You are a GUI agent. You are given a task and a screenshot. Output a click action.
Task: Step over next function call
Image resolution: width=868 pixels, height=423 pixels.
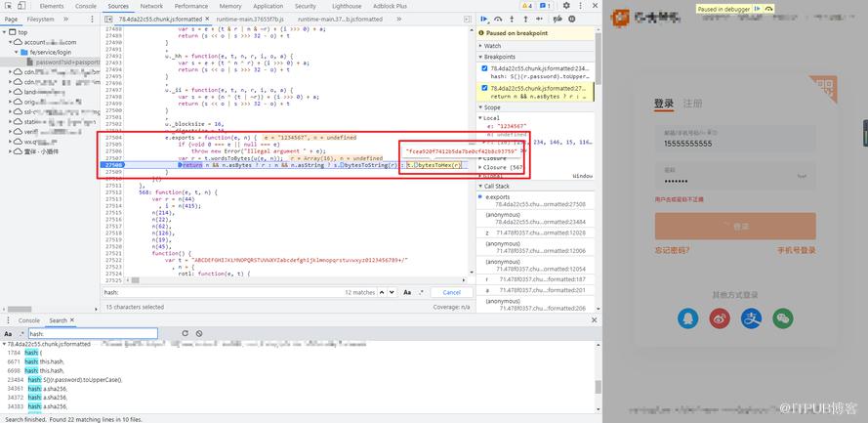pyautogui.click(x=498, y=19)
